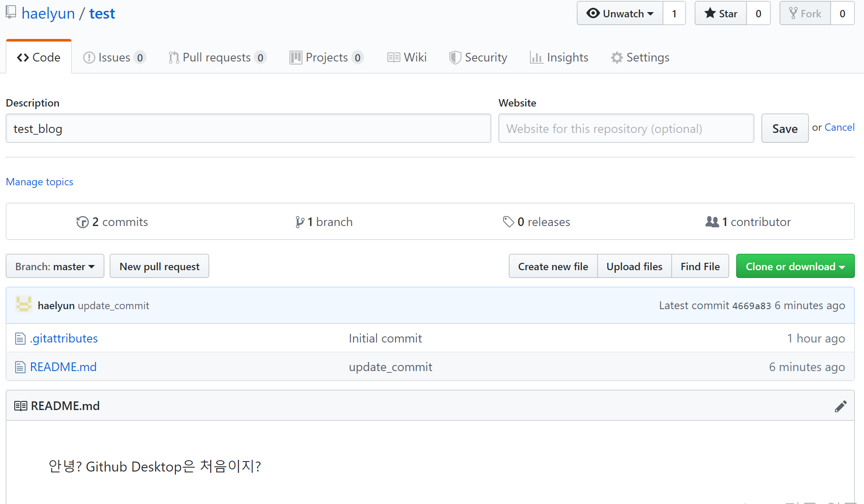Screen dimensions: 864x504
Task: Click the Find File button
Action: pos(700,266)
